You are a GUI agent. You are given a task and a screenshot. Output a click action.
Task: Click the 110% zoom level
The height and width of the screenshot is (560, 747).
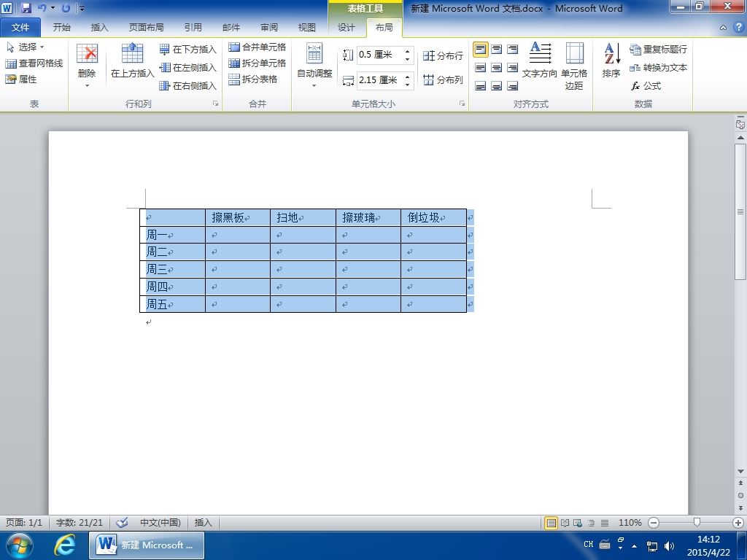[x=630, y=522]
